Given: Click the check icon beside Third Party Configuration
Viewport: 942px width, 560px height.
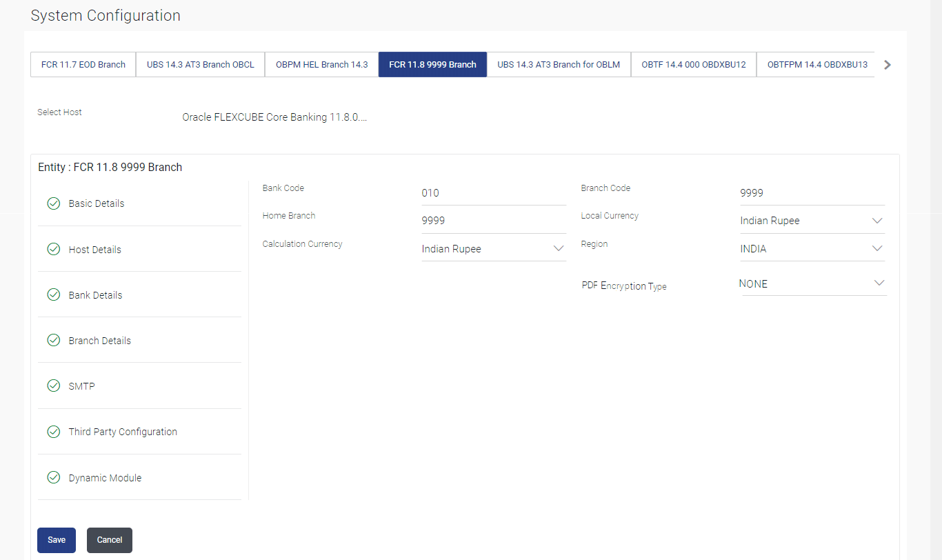Looking at the screenshot, I should [53, 432].
